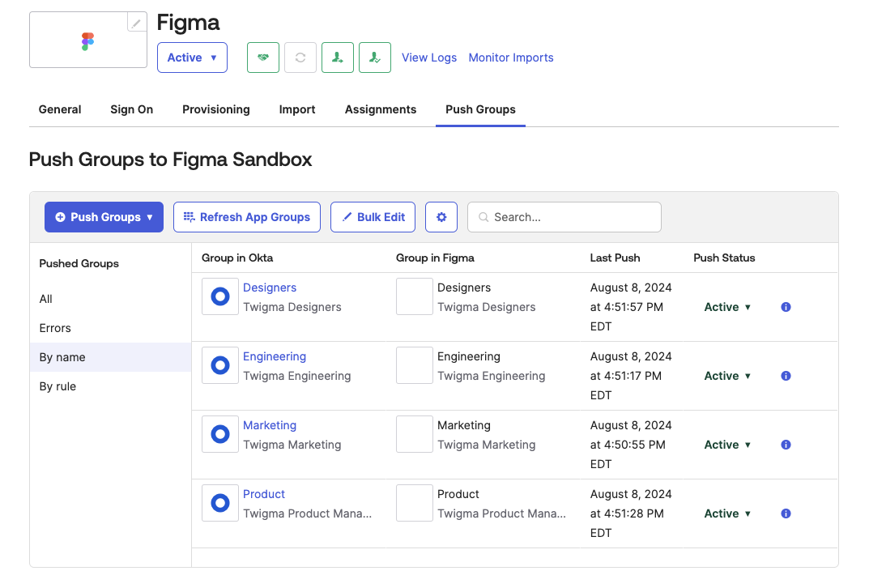This screenshot has width=869, height=588.
Task: Click the last push time 4:51:17 PM for Engineering
Action: 633,376
